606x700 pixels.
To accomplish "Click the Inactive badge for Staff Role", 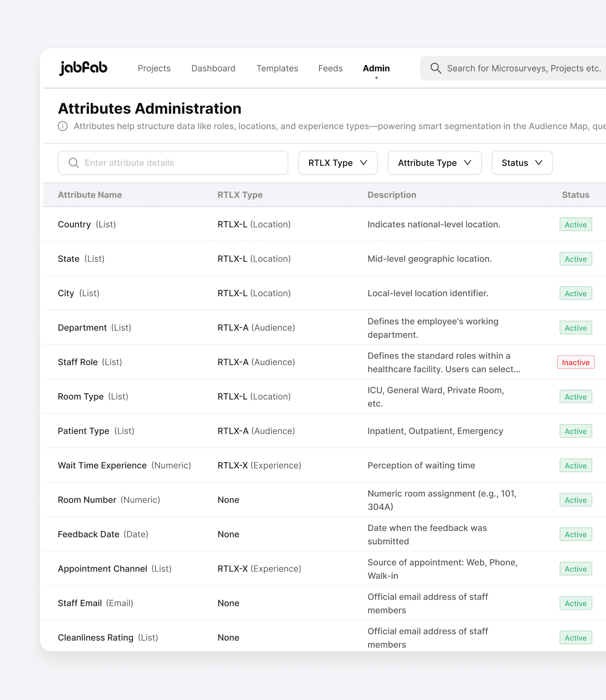I will [576, 362].
